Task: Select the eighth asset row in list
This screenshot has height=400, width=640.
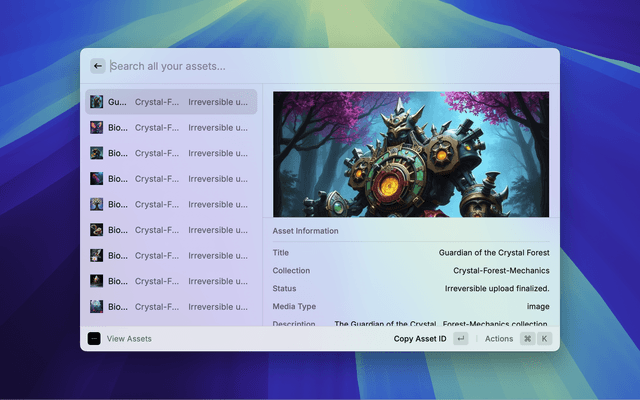Action: (x=170, y=281)
